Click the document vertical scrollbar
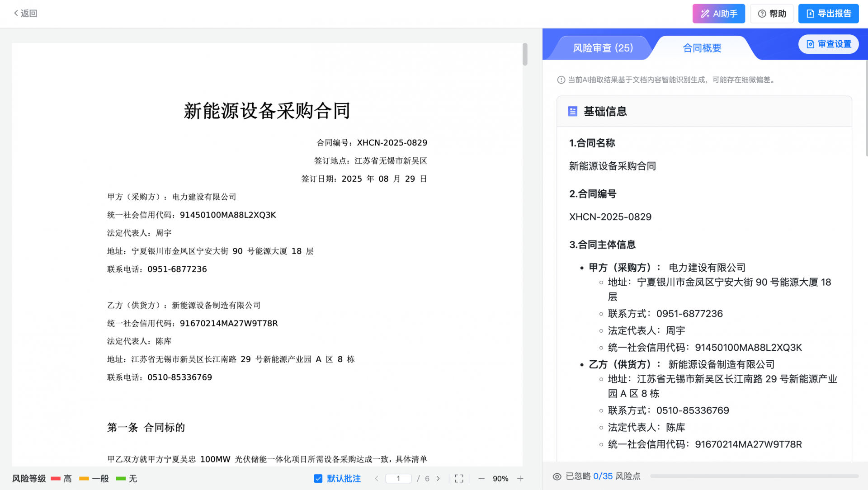868x490 pixels. [525, 54]
